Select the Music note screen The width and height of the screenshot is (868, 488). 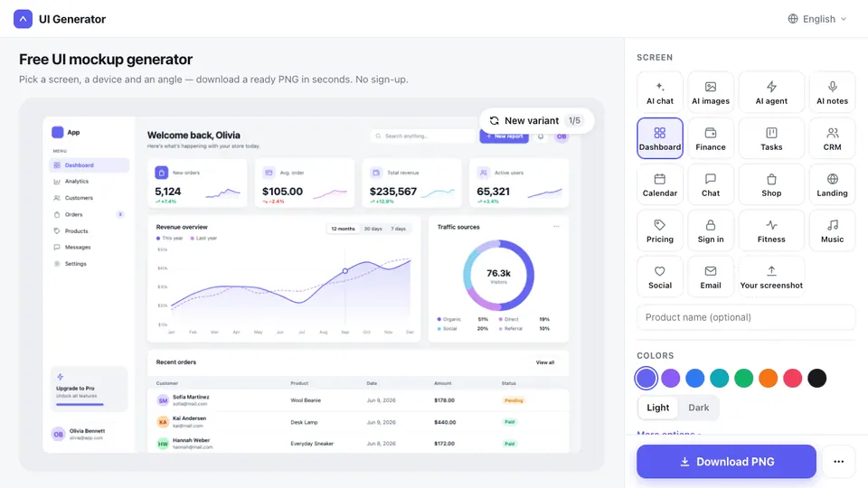832,230
